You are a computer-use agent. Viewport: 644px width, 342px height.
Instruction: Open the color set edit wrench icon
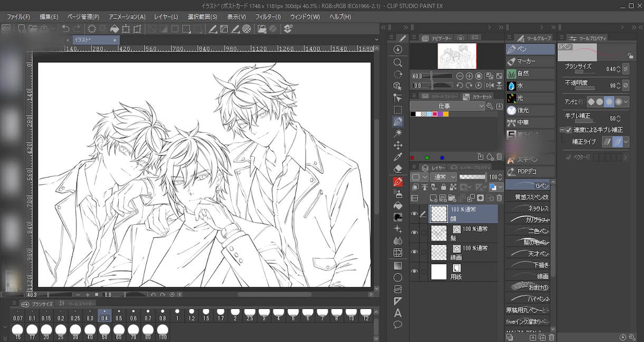(x=490, y=106)
